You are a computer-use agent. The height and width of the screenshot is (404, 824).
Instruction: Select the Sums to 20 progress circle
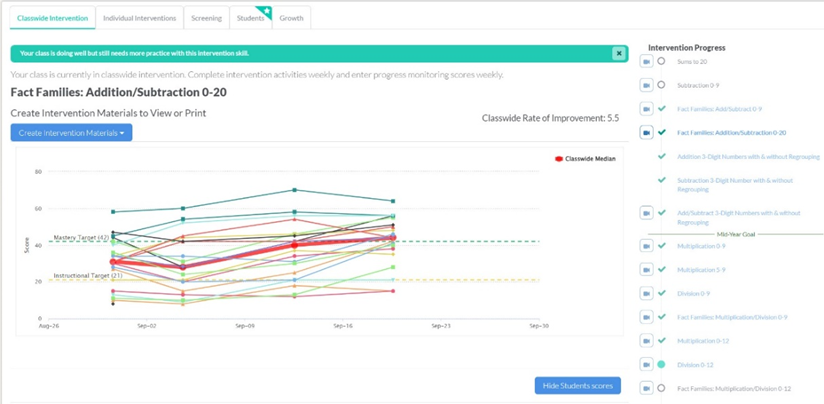click(661, 61)
